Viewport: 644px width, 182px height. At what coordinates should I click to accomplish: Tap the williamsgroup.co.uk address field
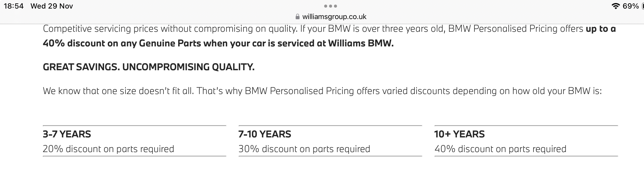click(334, 17)
